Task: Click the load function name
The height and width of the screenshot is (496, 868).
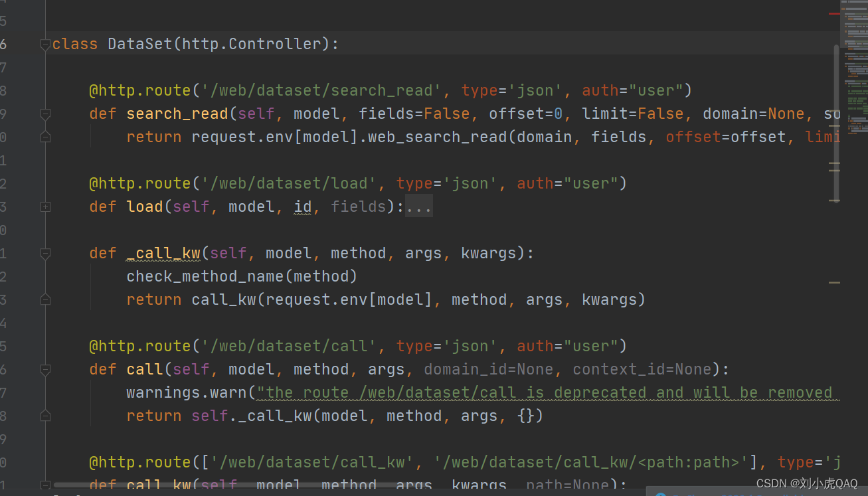Action: [145, 207]
